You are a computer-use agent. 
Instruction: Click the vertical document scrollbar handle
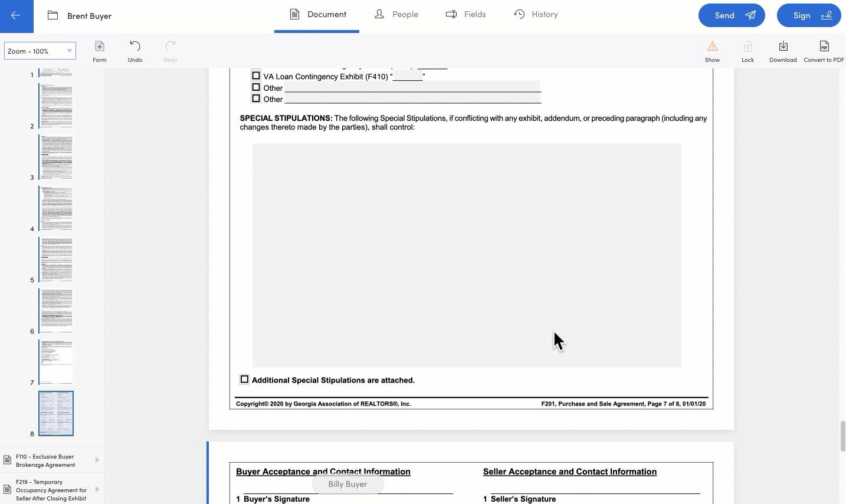tap(843, 436)
